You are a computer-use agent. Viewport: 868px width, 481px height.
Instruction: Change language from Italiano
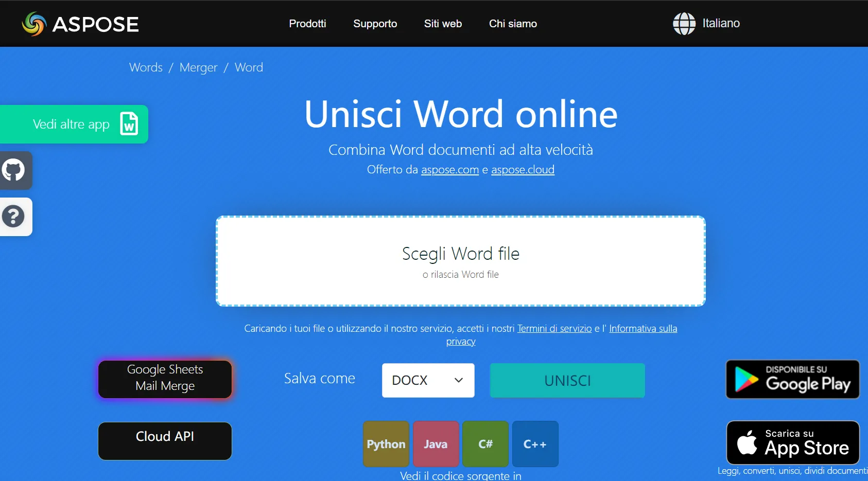pyautogui.click(x=721, y=23)
